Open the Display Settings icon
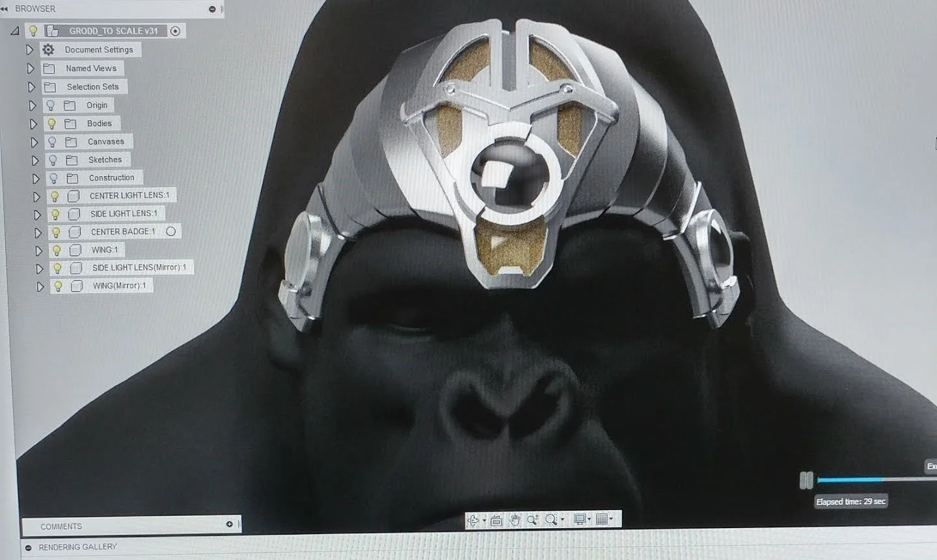This screenshot has height=560, width=937. [x=580, y=520]
